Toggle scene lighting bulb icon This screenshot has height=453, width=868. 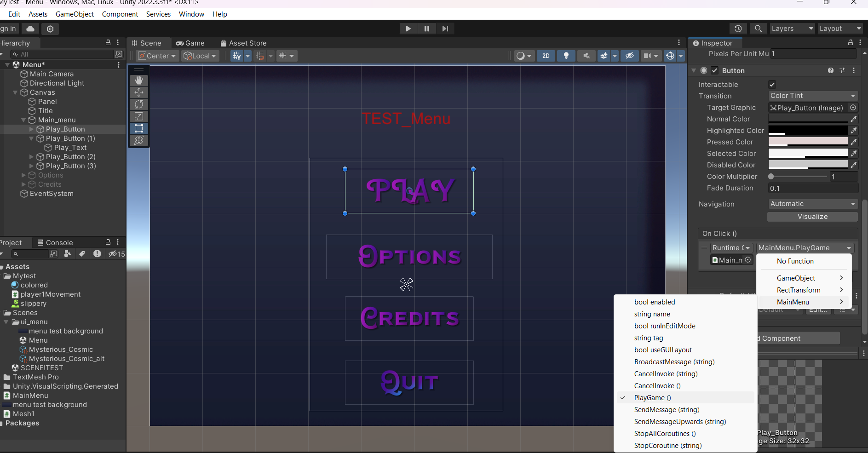pos(566,56)
